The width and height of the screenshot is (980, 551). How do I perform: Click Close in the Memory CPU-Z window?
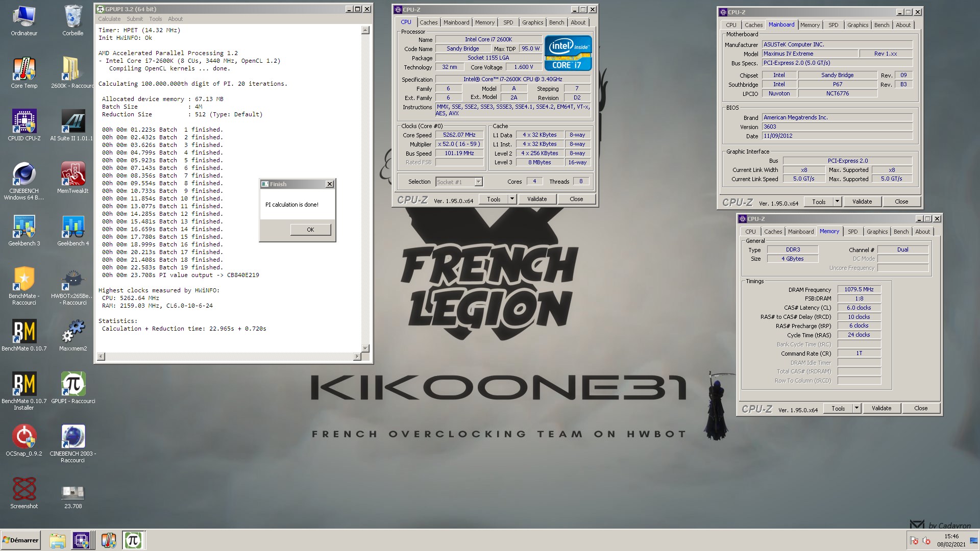921,408
